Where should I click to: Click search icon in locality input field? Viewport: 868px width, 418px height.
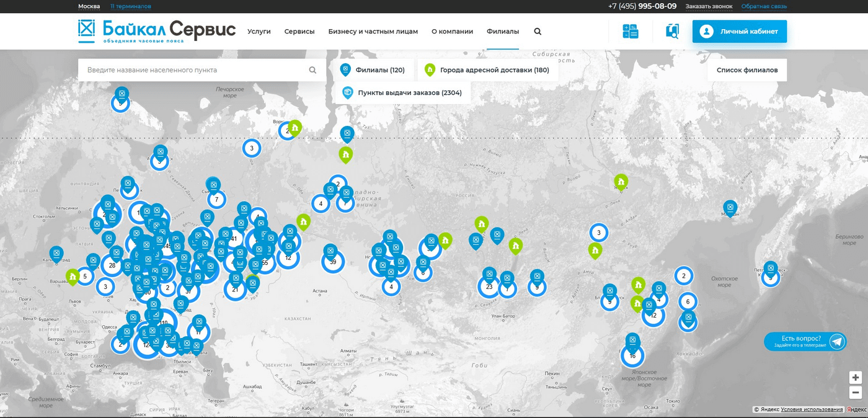tap(312, 70)
